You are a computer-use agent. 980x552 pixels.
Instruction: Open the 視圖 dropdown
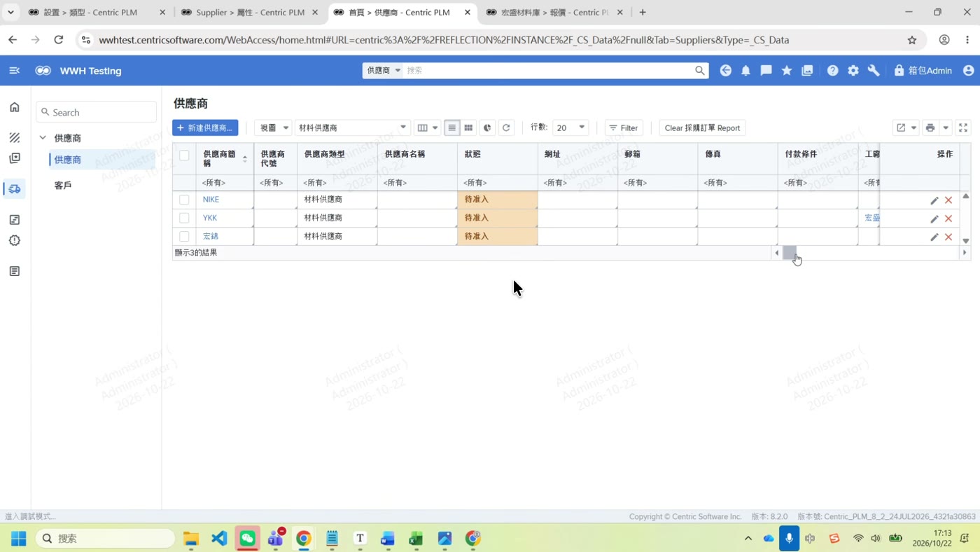click(x=273, y=127)
